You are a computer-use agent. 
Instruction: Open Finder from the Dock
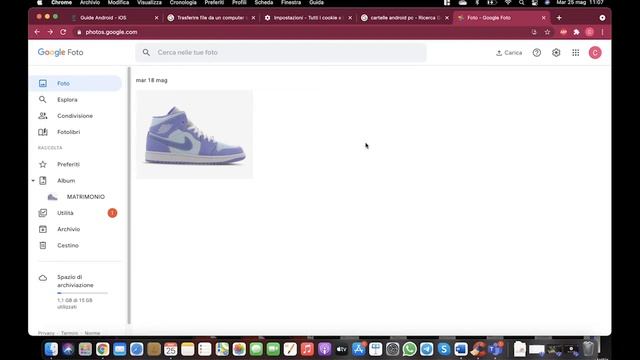[x=51, y=349]
